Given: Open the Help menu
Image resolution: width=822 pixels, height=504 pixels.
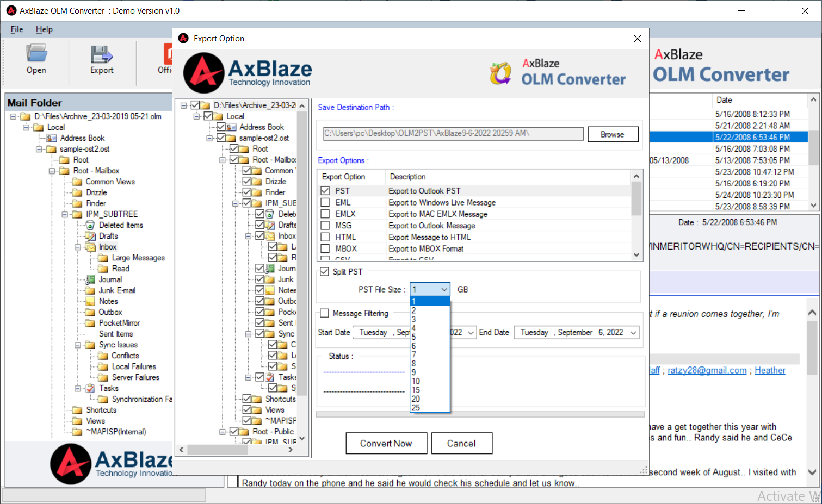Looking at the screenshot, I should (x=44, y=29).
